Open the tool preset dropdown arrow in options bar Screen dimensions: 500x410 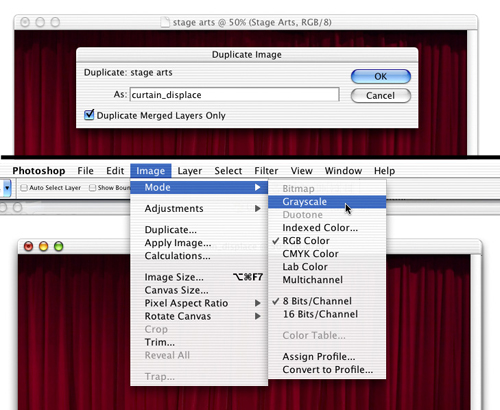[7, 188]
